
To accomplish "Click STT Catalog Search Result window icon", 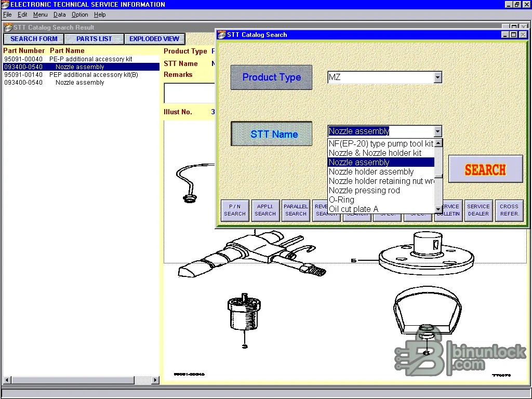I will pos(8,28).
